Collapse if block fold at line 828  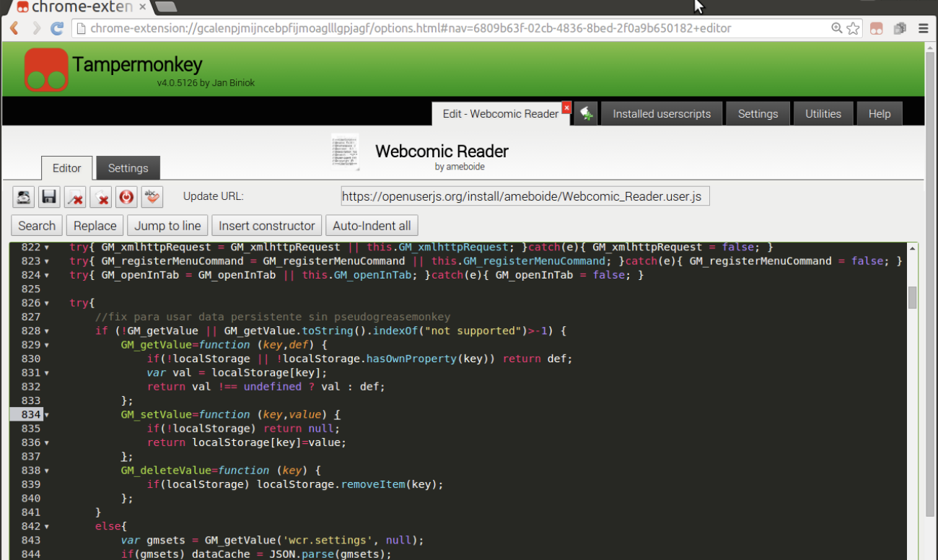47,331
